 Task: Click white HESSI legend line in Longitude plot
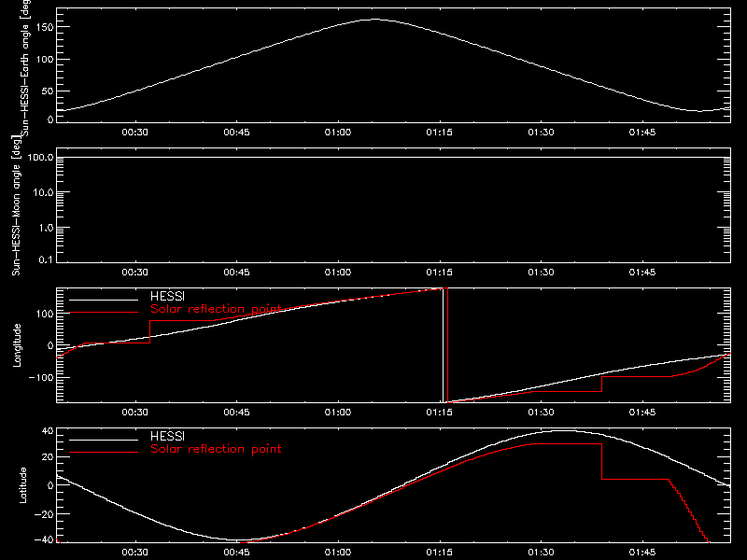[x=104, y=300]
